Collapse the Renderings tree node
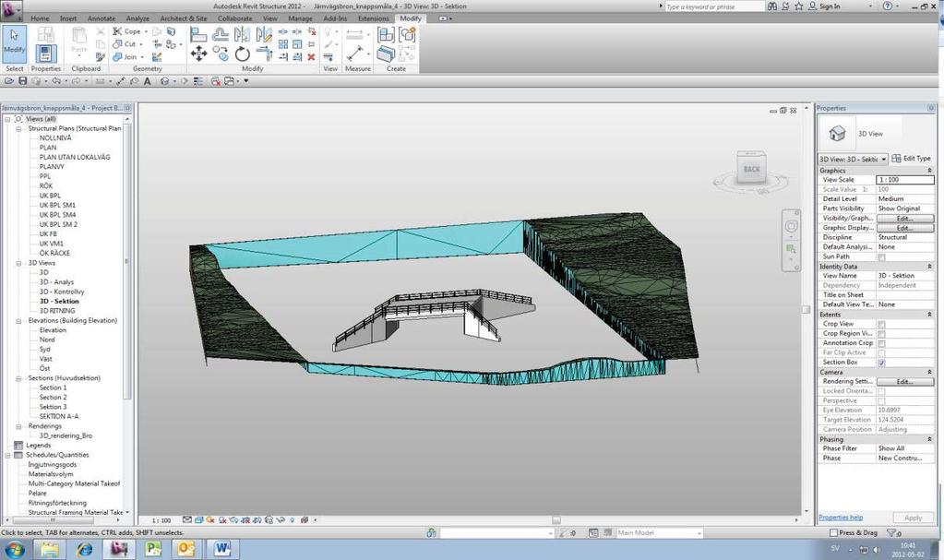Viewport: 944px width, 560px height. pos(18,426)
